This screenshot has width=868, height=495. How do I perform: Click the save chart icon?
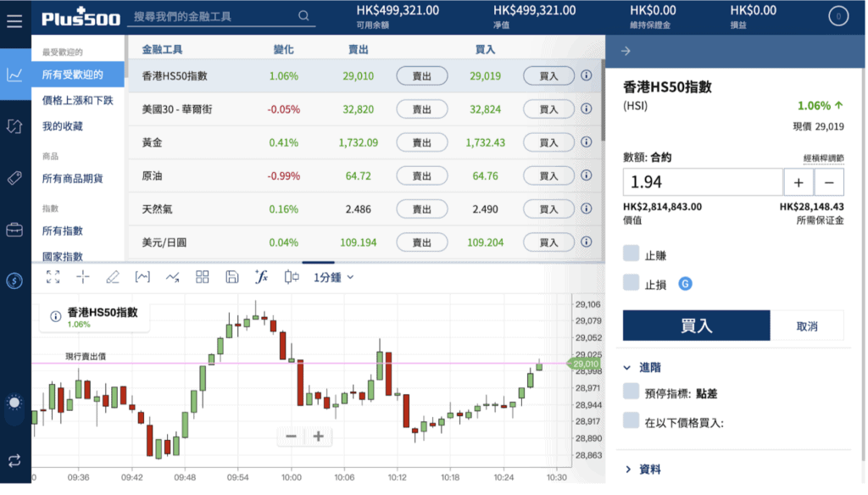[x=232, y=277]
